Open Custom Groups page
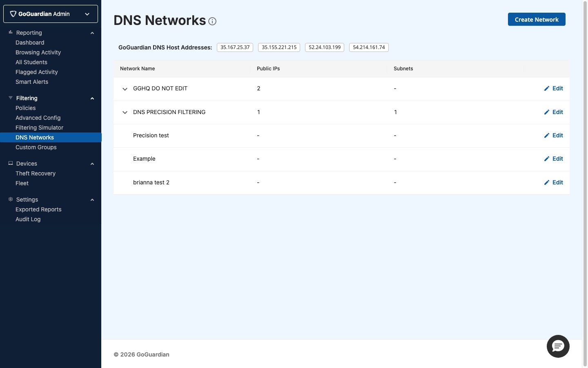Screen dimensions: 588x368 (x=36, y=147)
